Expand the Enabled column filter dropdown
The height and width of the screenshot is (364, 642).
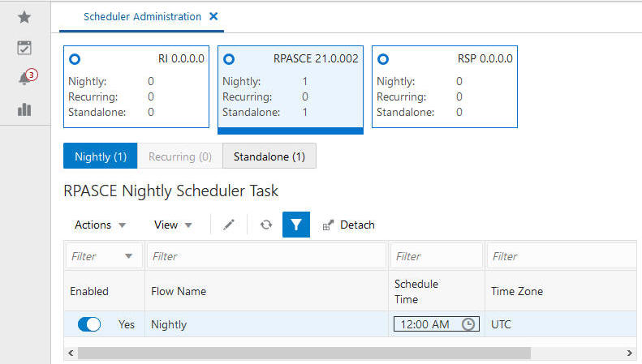tap(128, 256)
